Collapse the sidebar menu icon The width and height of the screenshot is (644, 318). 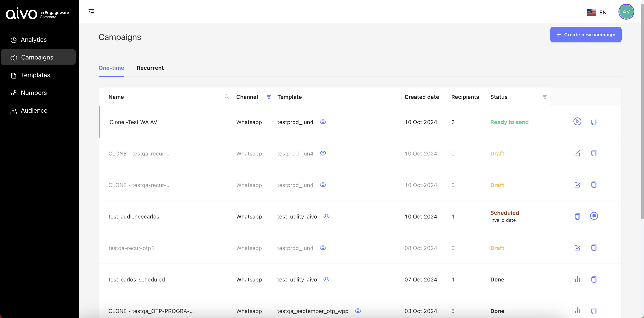point(91,12)
